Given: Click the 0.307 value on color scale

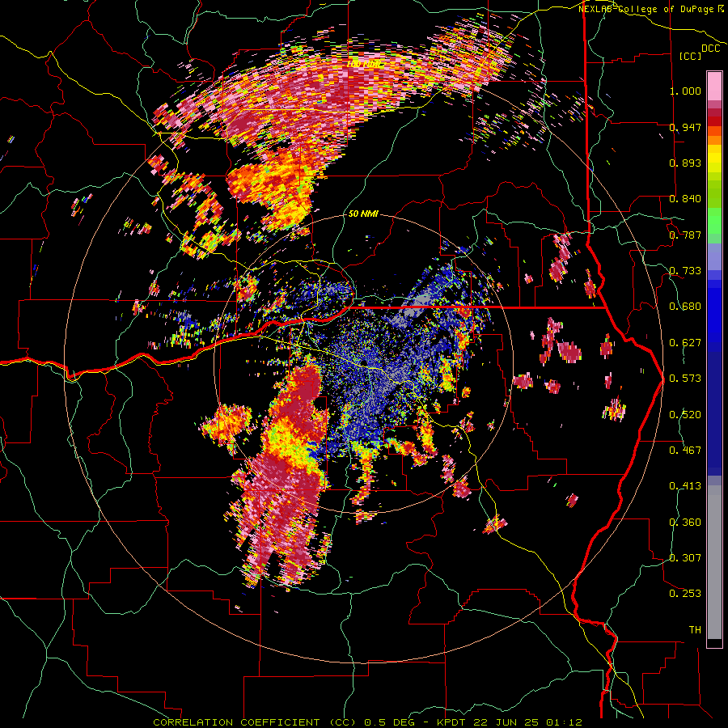Looking at the screenshot, I should (685, 557).
